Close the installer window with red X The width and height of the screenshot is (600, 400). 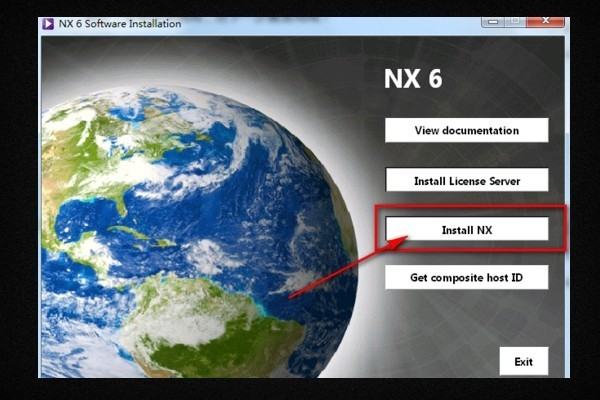click(x=544, y=22)
